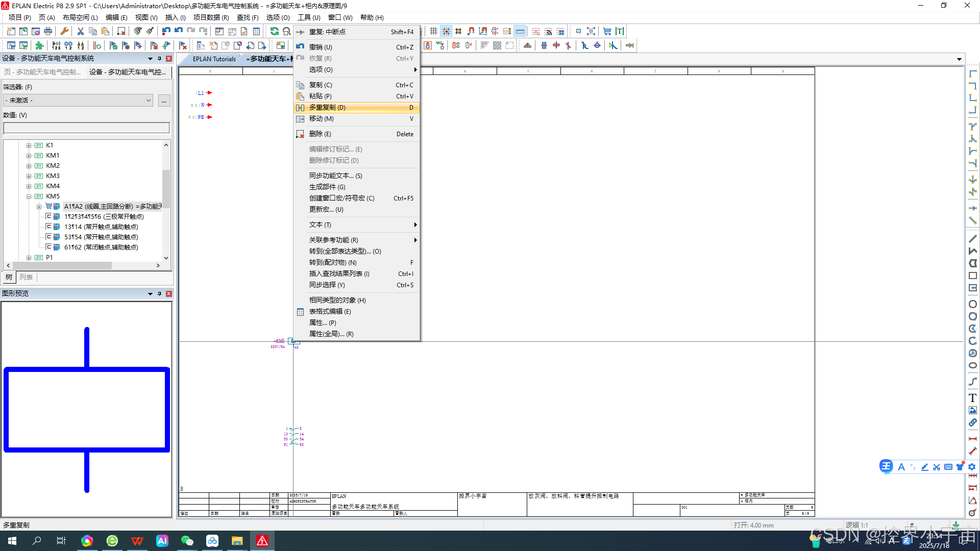Select 属性(全局)... (R) entry

click(x=356, y=334)
